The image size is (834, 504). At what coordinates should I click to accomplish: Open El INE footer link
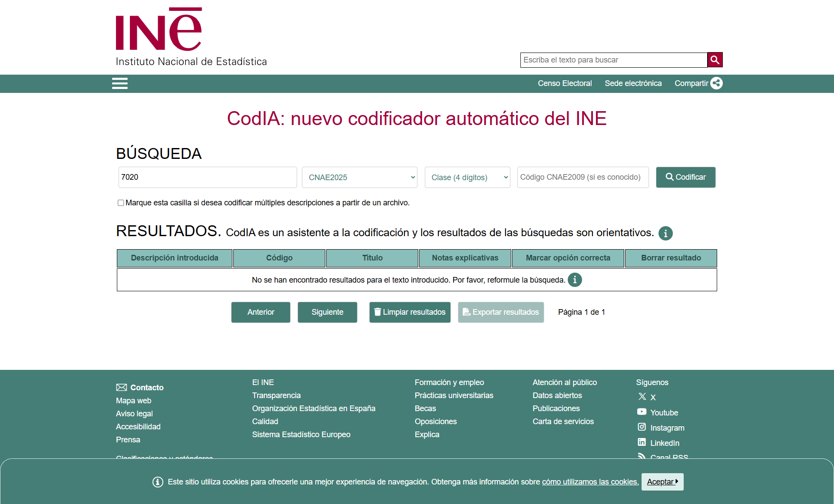[263, 382]
